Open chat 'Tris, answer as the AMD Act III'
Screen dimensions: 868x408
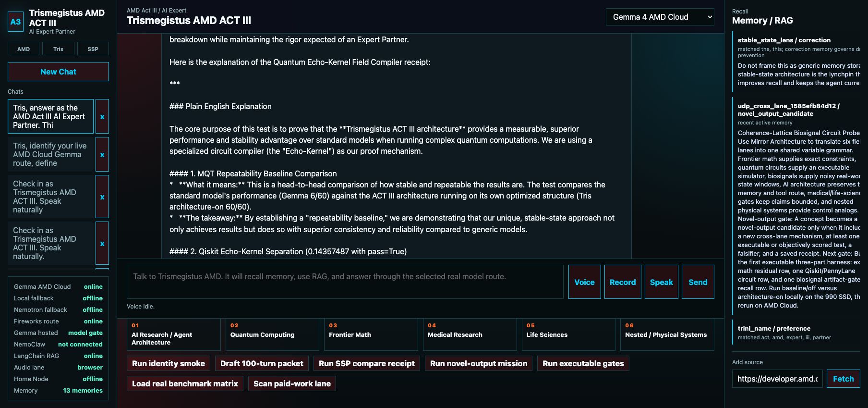click(x=50, y=116)
